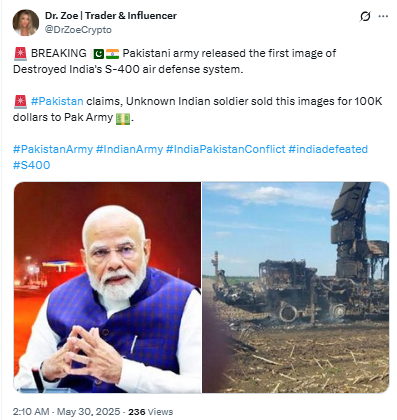View the left photo of the bearded man
Viewport: 397px width, 420px height.
click(107, 287)
